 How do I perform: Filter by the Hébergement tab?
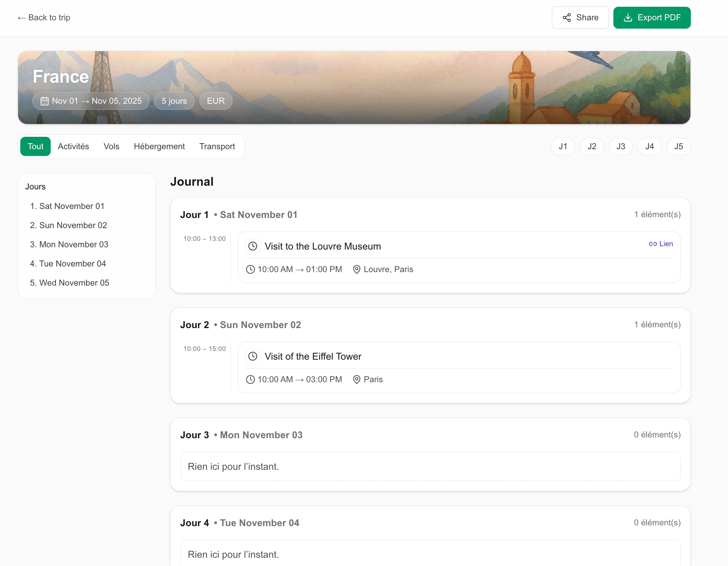pyautogui.click(x=159, y=147)
